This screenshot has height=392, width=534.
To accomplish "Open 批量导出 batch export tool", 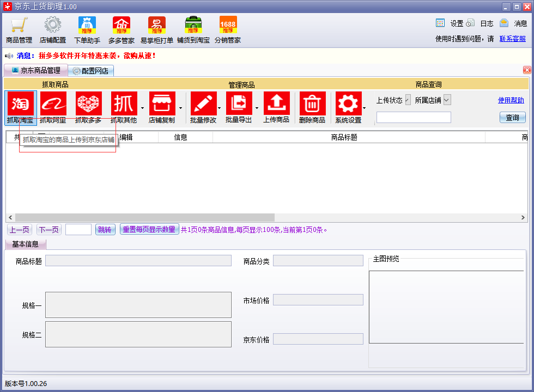I will 239,108.
